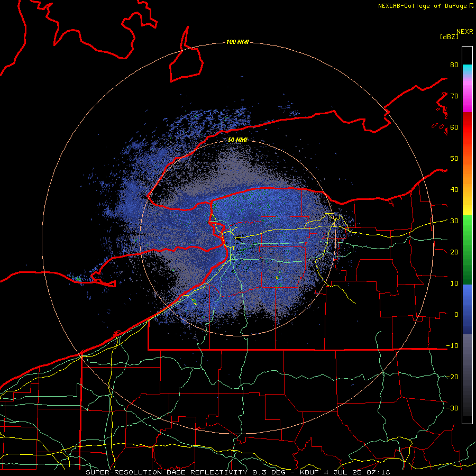Click the 80 dBZ scale value
The width and height of the screenshot is (476, 476).
pos(454,65)
